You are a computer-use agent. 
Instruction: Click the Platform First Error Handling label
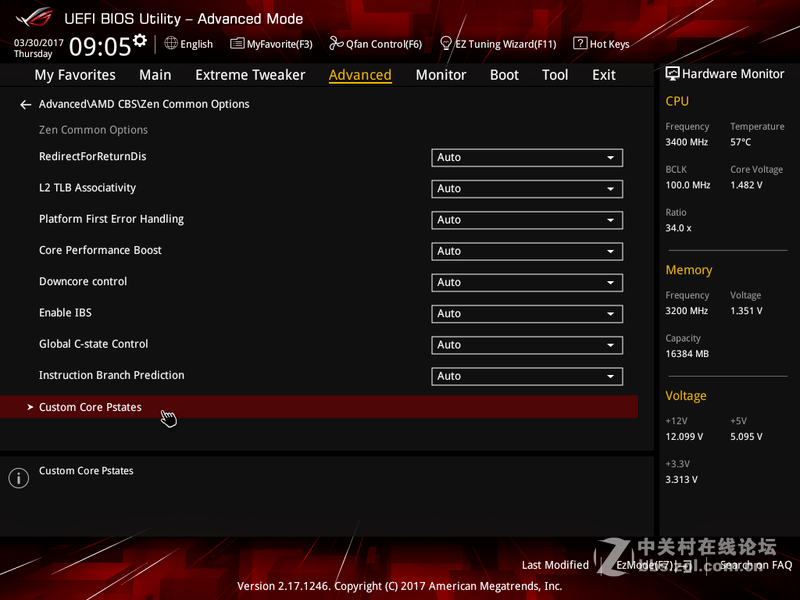pos(111,219)
